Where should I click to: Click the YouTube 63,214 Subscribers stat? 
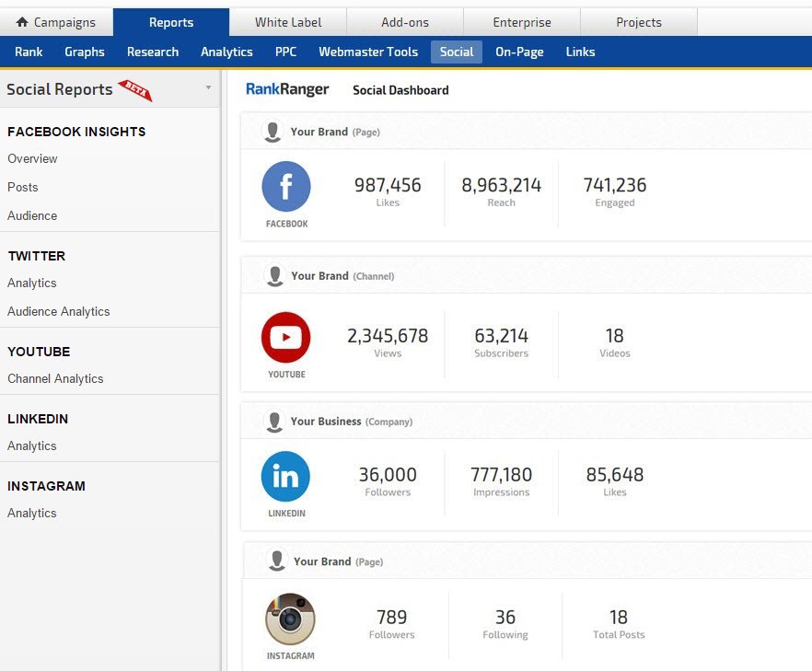[x=501, y=341]
